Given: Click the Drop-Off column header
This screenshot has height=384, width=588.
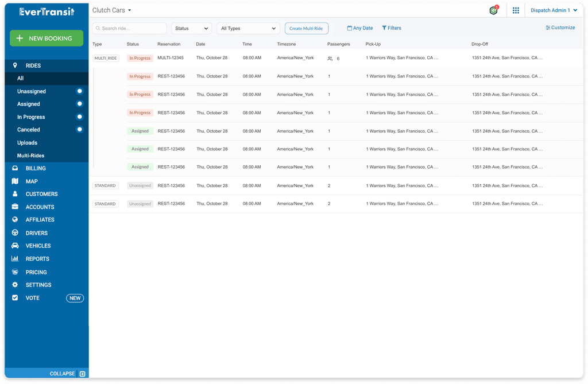Looking at the screenshot, I should click(479, 44).
